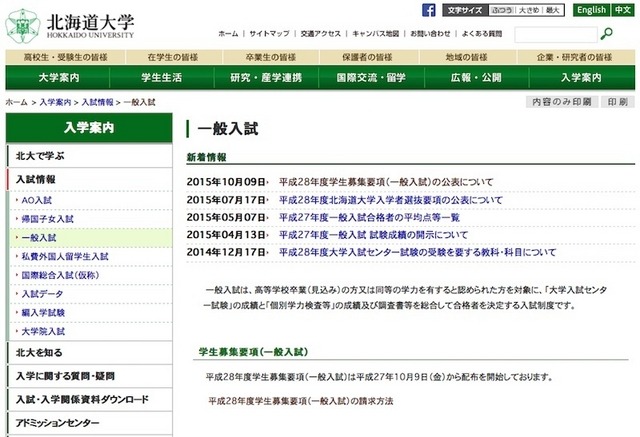Open the サイトマップ link
640x437 pixels.
point(269,34)
